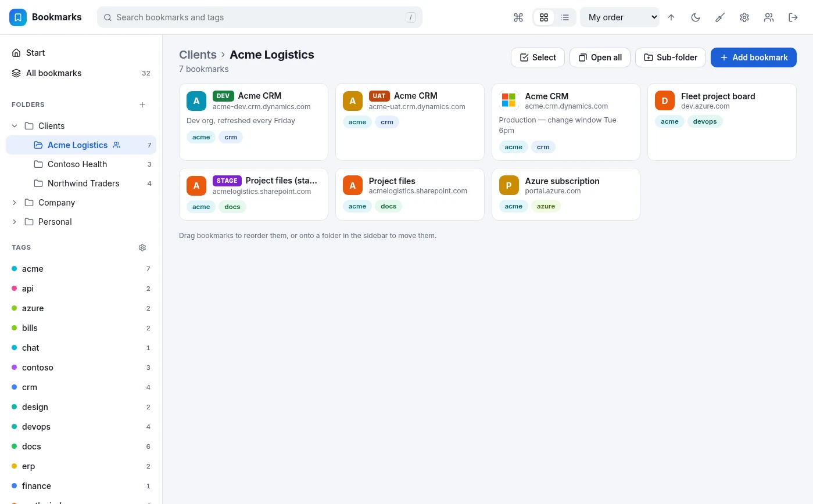Toggle dark mode moon icon
Viewport: 813px width, 504px height.
[696, 17]
